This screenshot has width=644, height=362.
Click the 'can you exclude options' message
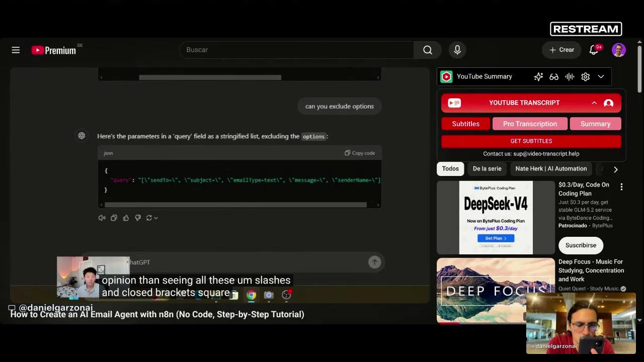point(340,107)
